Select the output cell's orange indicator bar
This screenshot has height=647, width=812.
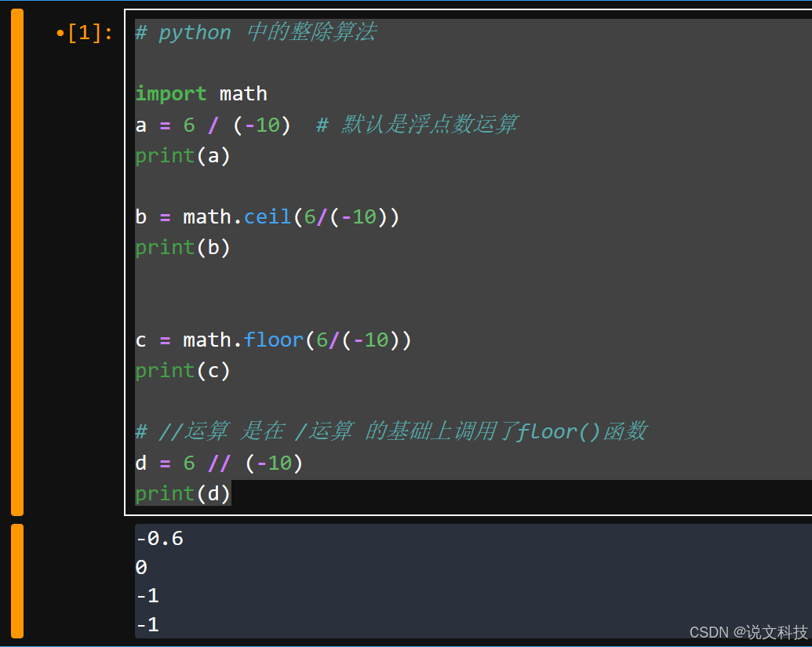(x=16, y=580)
